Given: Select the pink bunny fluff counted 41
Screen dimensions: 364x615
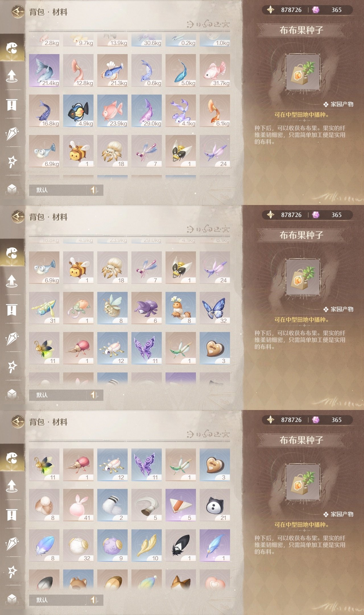Looking at the screenshot, I should point(78,505).
